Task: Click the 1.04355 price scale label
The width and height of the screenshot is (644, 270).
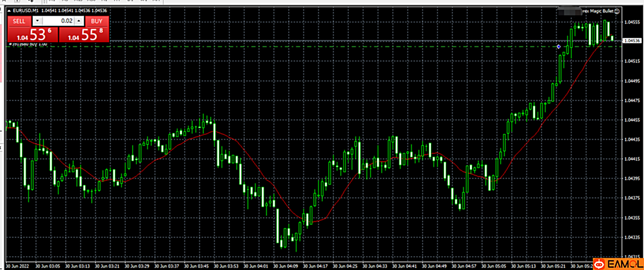Action: (x=632, y=217)
